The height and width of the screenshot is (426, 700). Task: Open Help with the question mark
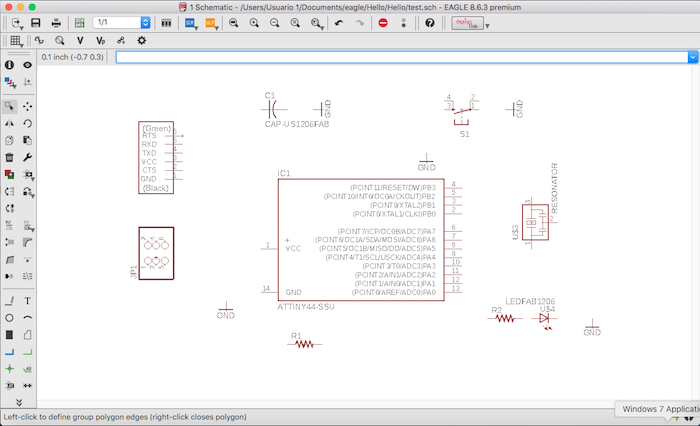point(430,23)
